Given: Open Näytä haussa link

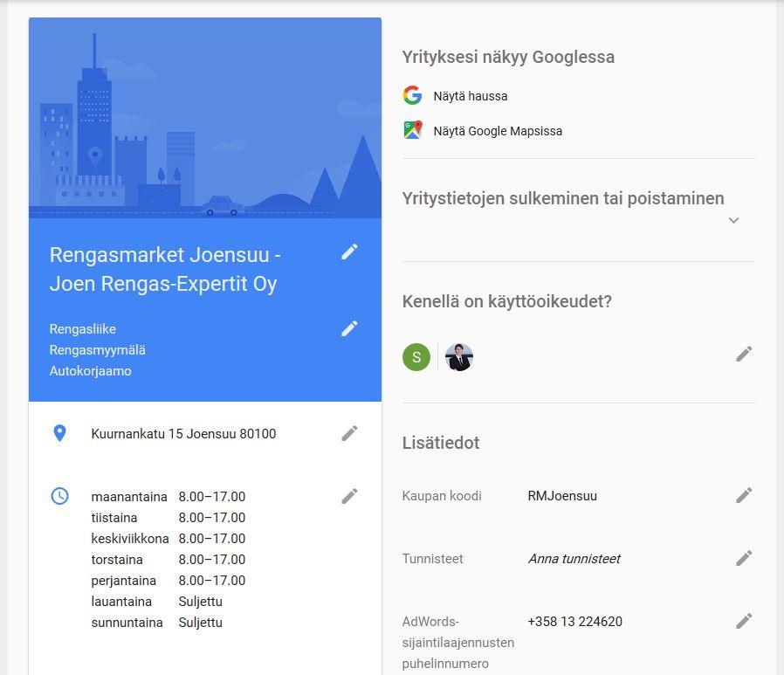Looking at the screenshot, I should (x=470, y=96).
